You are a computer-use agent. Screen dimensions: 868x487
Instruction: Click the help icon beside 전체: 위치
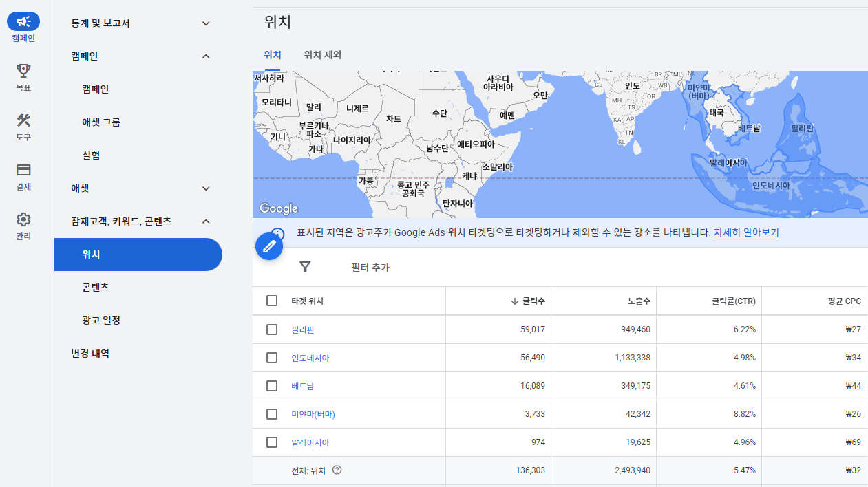337,470
